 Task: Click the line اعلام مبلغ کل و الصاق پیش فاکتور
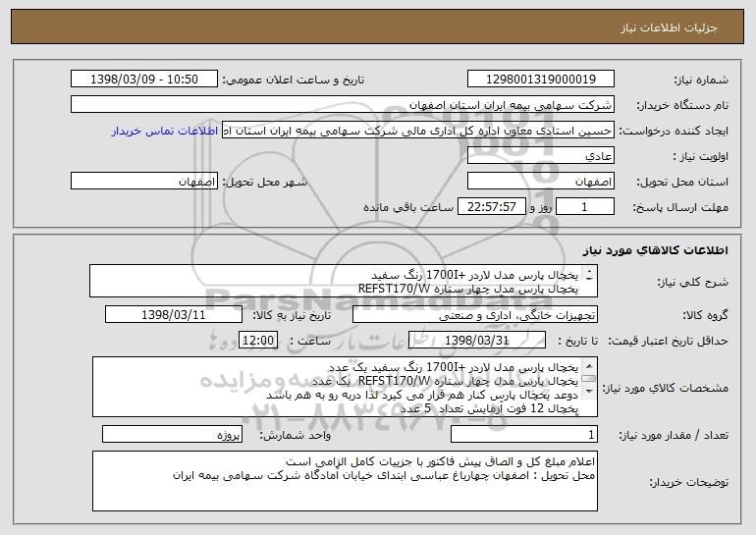coord(440,461)
